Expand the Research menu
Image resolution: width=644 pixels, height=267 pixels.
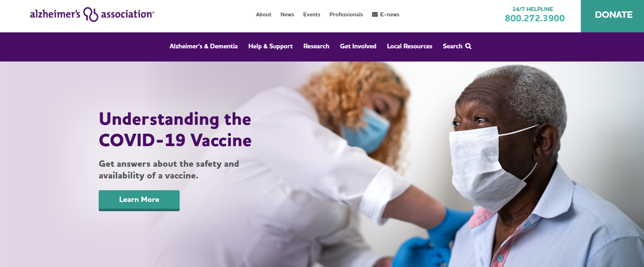(x=316, y=46)
